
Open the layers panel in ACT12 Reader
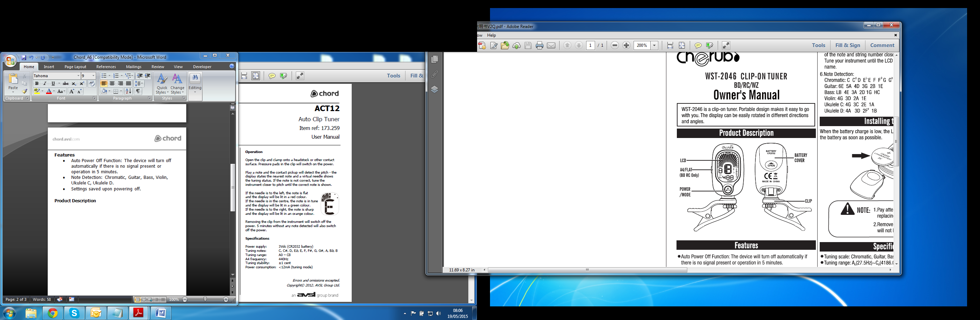coord(434,89)
